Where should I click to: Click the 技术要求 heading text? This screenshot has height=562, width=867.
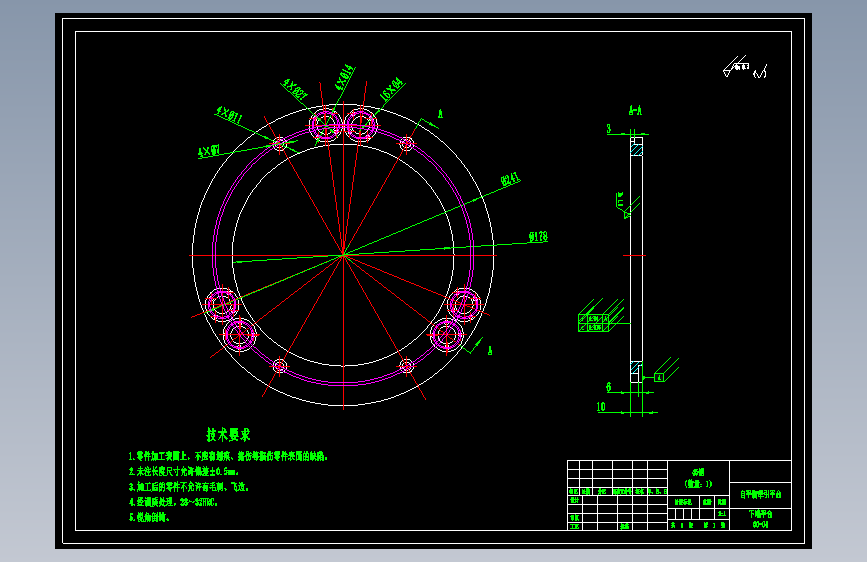pyautogui.click(x=228, y=434)
